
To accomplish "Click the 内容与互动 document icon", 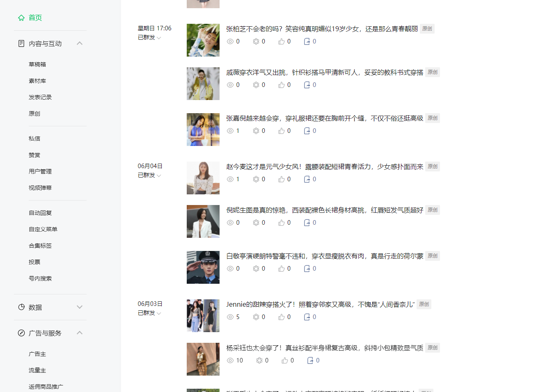I will point(21,43).
